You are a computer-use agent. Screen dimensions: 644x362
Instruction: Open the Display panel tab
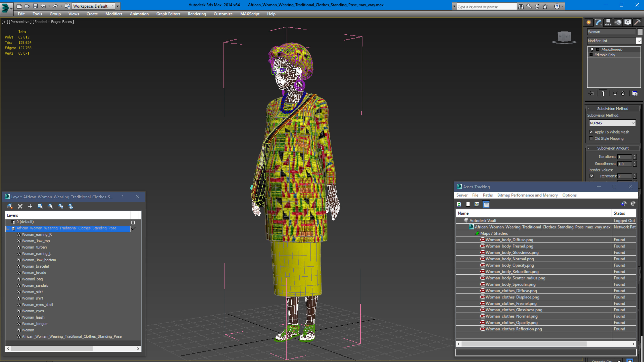click(628, 23)
